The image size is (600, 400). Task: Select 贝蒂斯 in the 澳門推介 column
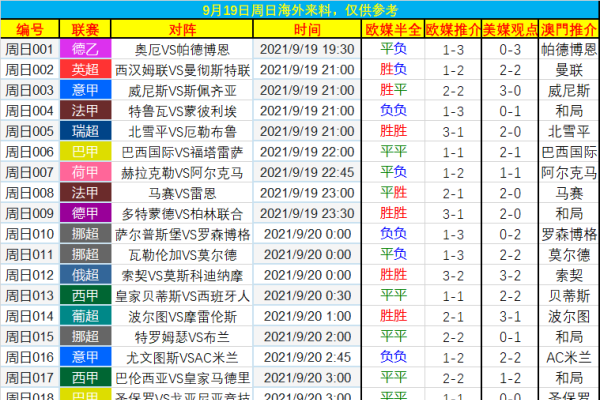pyautogui.click(x=569, y=296)
